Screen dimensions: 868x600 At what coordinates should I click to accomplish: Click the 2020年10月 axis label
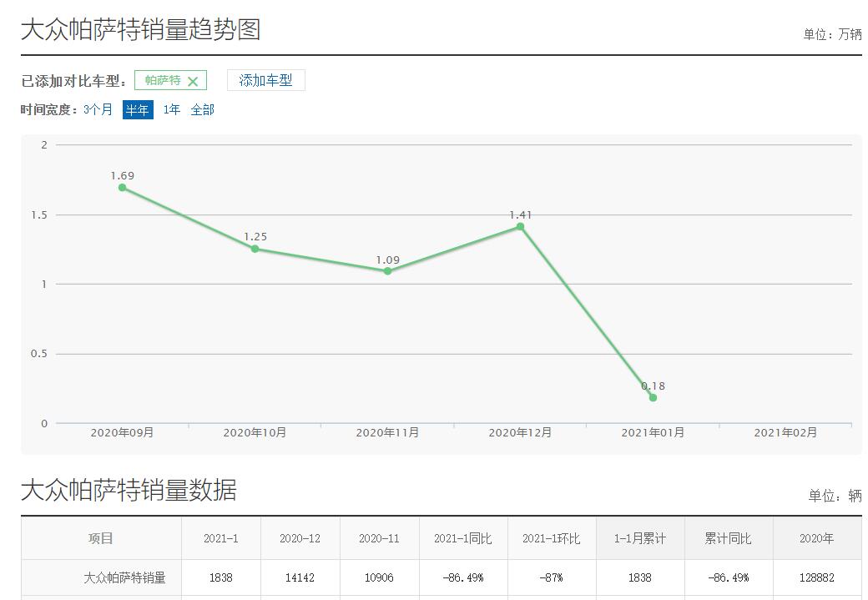tap(255, 432)
